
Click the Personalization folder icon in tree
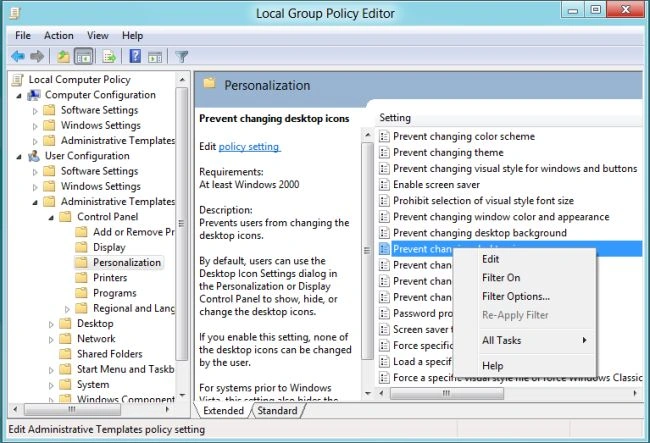coord(81,262)
